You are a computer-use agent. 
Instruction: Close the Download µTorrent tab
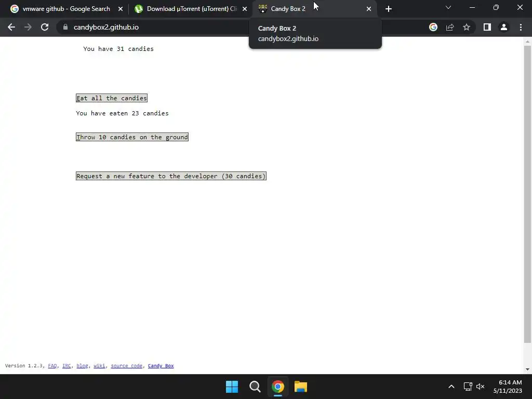coord(245,9)
